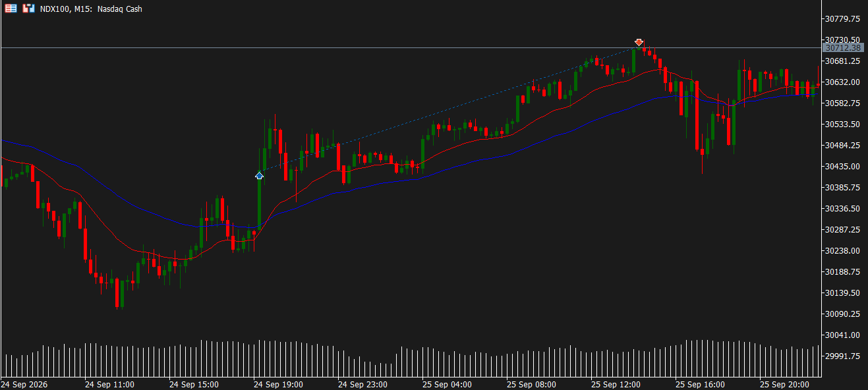Click the 30632.00 price scale label
The height and width of the screenshot is (390, 868).
[x=842, y=82]
